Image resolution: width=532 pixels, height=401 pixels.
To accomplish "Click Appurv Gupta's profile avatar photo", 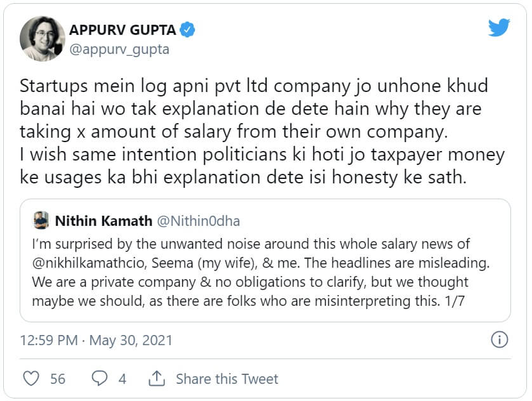I will click(42, 38).
